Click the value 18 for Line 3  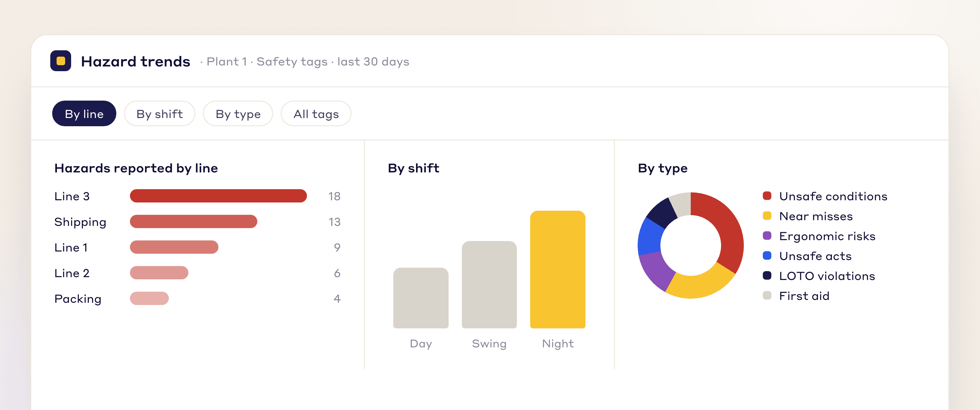tap(334, 196)
